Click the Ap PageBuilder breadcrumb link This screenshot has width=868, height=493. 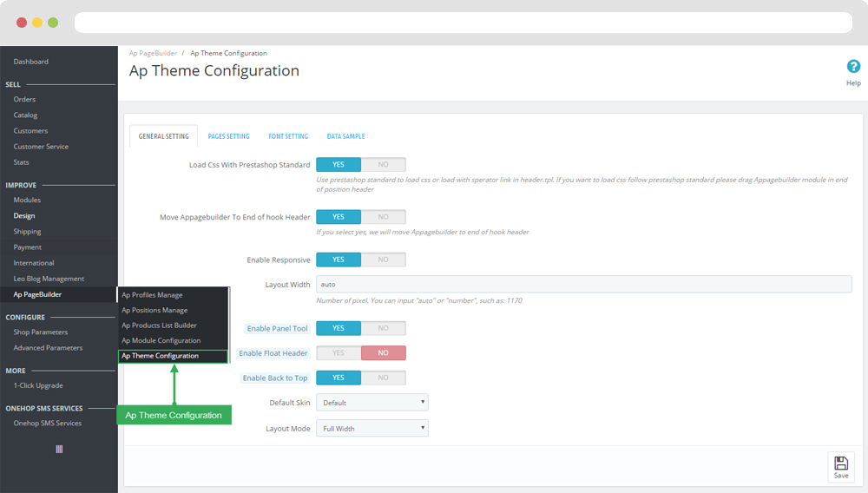click(x=153, y=54)
